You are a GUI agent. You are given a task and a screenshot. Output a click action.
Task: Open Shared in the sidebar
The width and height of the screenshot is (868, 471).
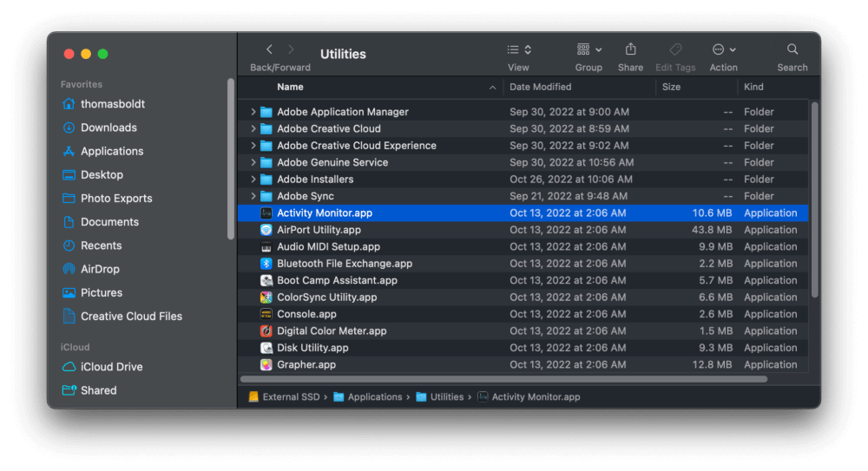[89, 390]
